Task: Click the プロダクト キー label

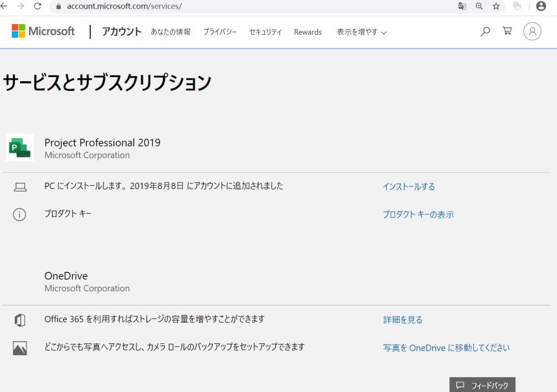Action: coord(68,214)
